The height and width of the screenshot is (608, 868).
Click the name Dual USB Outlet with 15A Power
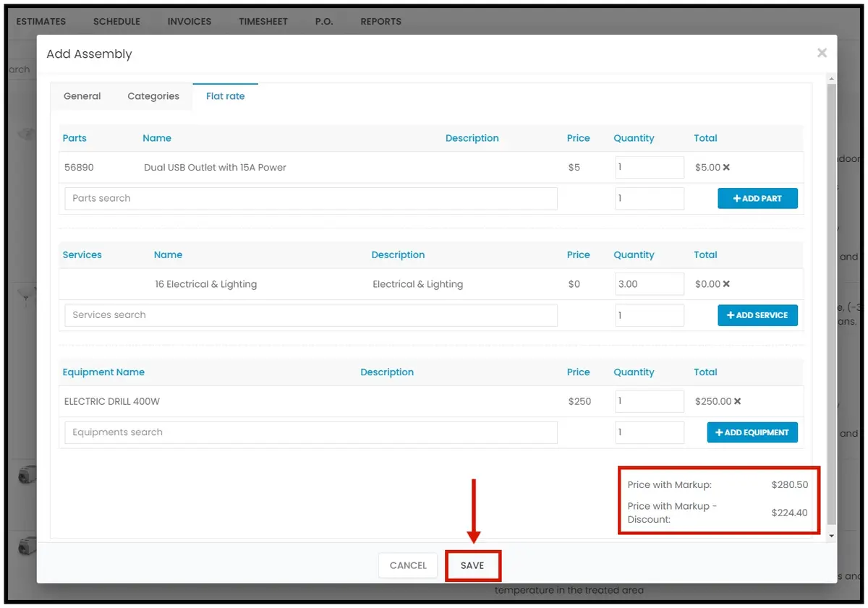click(215, 168)
